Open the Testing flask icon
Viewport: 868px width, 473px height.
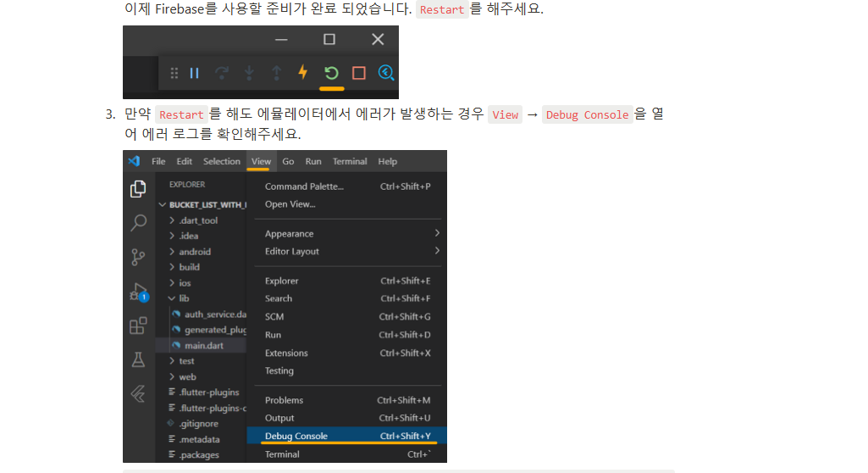[138, 360]
